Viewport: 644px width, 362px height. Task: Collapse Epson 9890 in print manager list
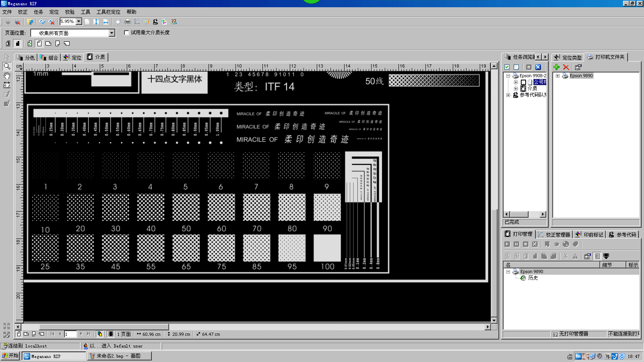click(x=508, y=271)
